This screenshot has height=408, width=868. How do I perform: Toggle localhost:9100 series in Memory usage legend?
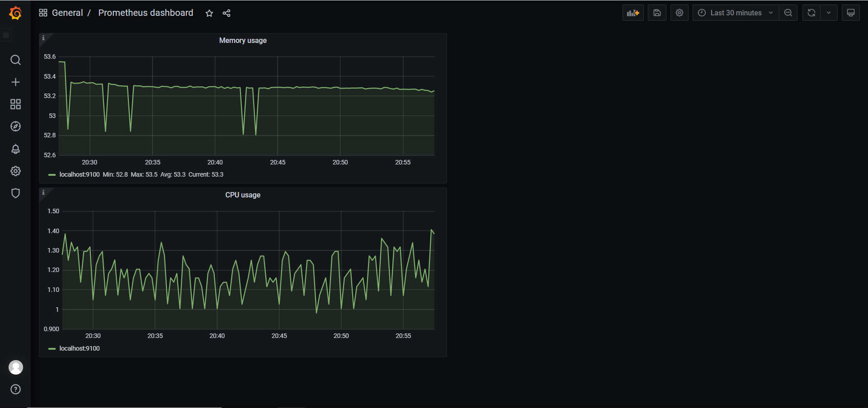[80, 174]
